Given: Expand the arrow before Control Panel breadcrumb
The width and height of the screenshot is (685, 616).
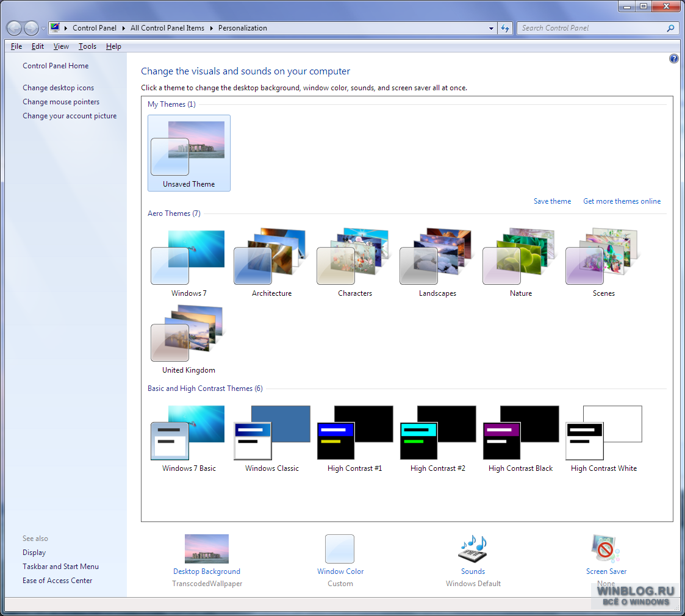Looking at the screenshot, I should coord(65,28).
